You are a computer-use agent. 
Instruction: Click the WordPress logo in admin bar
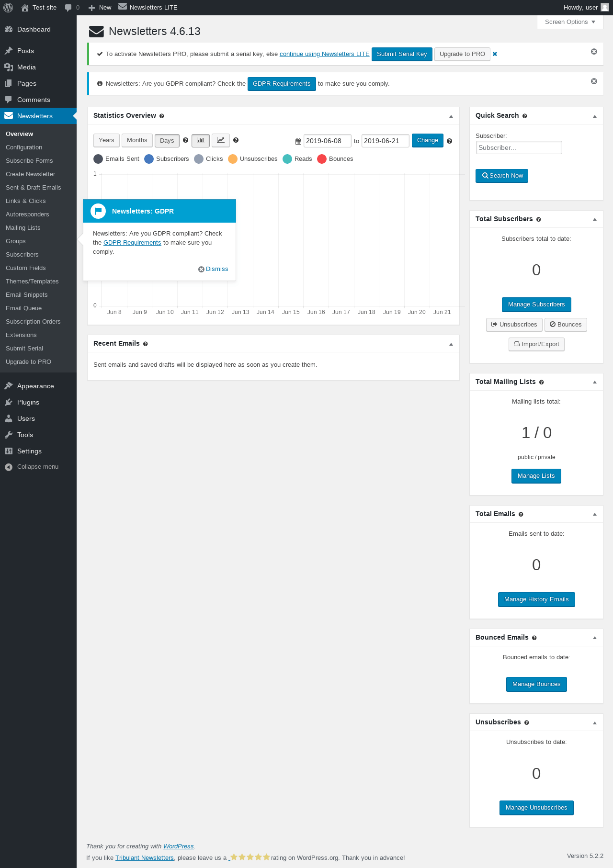[x=8, y=8]
